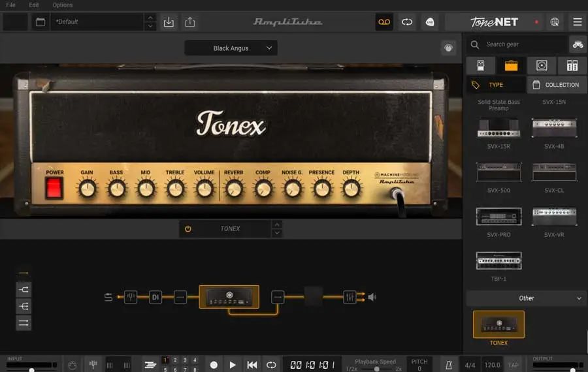This screenshot has height=372, width=588.
Task: Open the File menu
Action: click(10, 5)
